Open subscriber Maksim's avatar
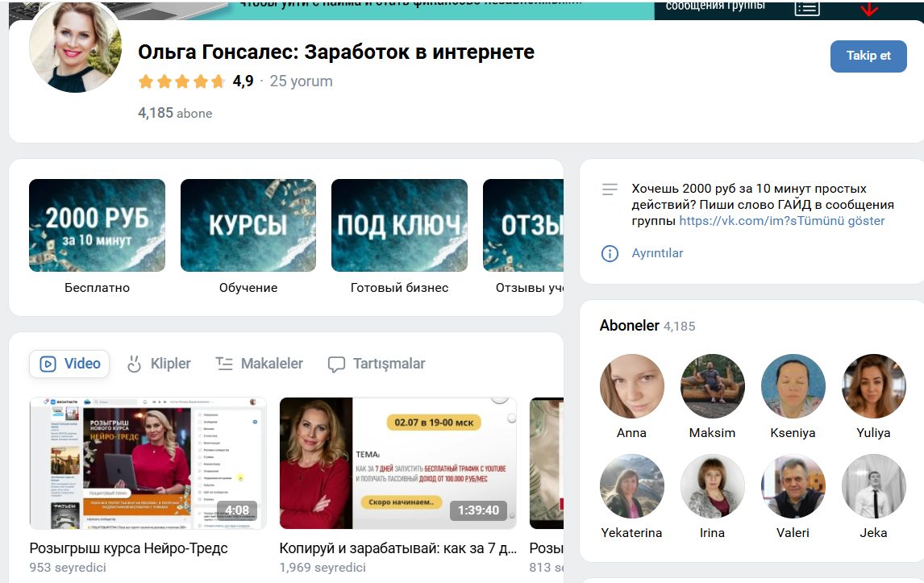The height and width of the screenshot is (583, 924). 713,386
